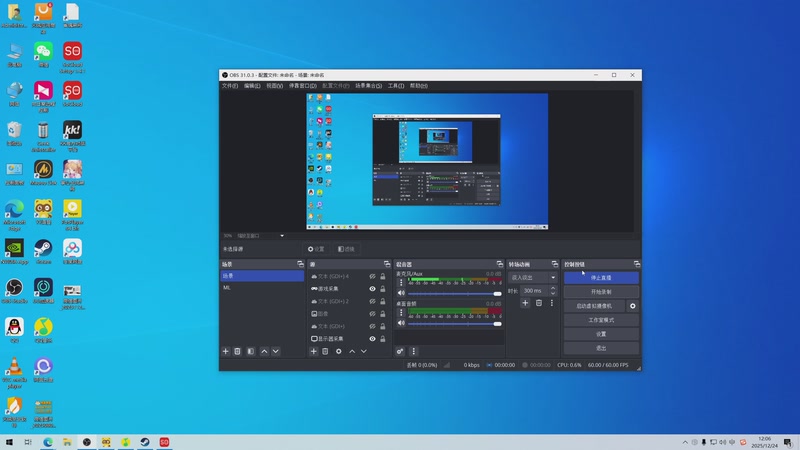Open the 文件(F) menu
The height and width of the screenshot is (450, 800).
[x=230, y=86]
